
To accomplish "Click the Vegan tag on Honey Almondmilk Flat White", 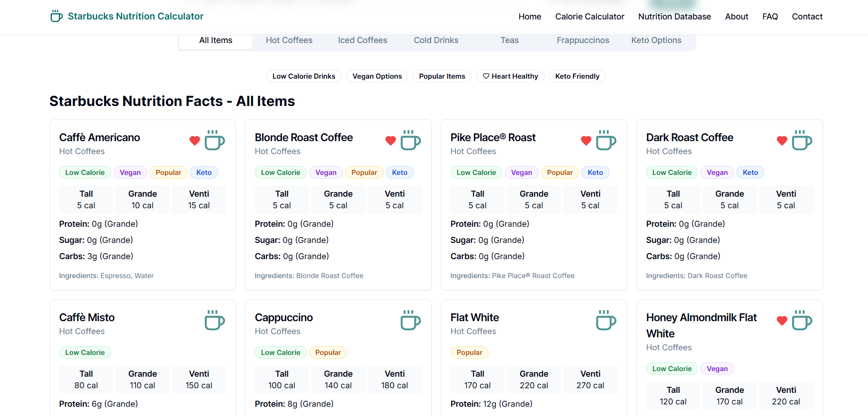I will [717, 369].
